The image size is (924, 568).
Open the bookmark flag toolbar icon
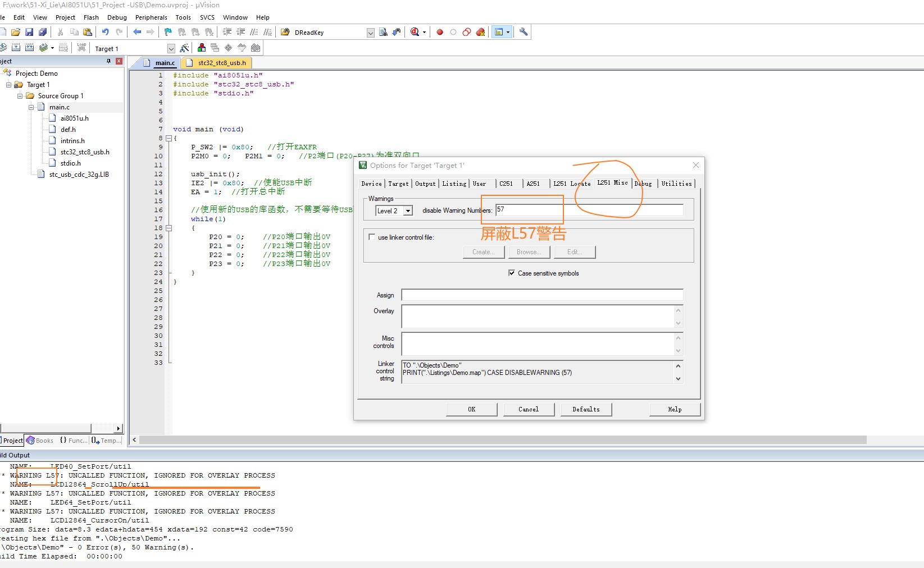[168, 33]
